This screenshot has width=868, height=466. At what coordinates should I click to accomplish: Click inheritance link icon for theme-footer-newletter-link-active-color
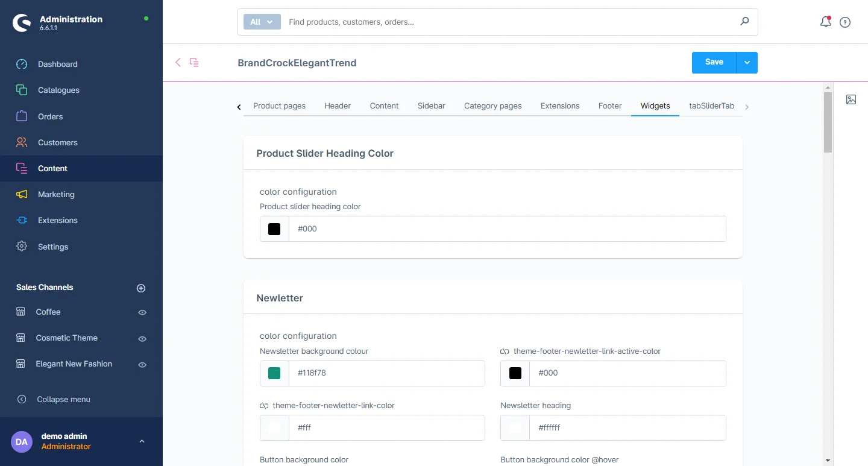click(x=505, y=351)
